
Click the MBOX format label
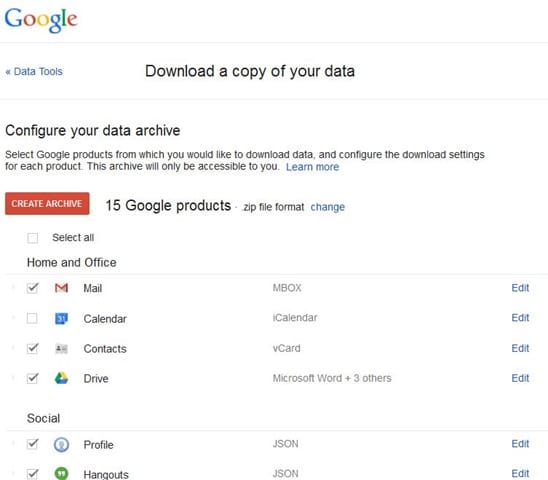[x=287, y=288]
